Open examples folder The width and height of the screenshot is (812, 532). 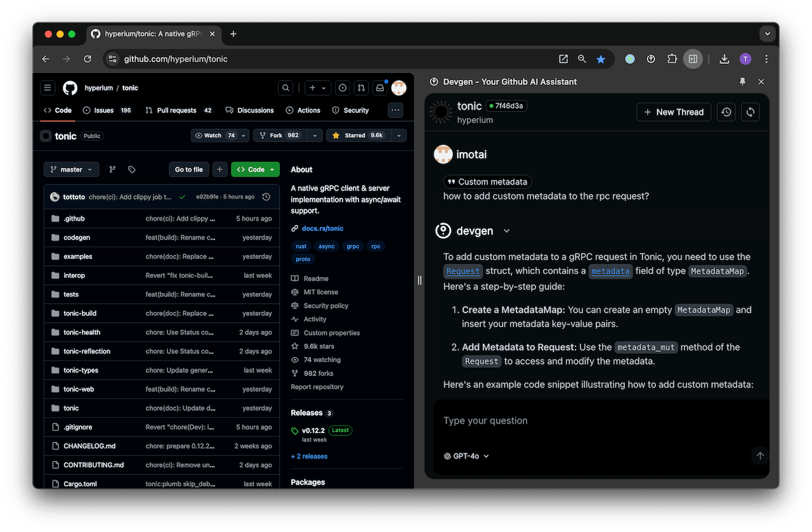(x=78, y=257)
